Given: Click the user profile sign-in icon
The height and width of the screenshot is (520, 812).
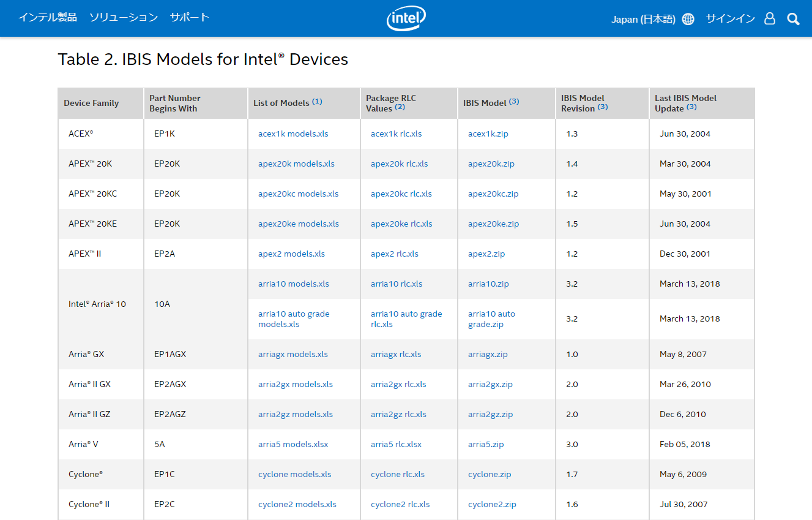Looking at the screenshot, I should click(770, 19).
